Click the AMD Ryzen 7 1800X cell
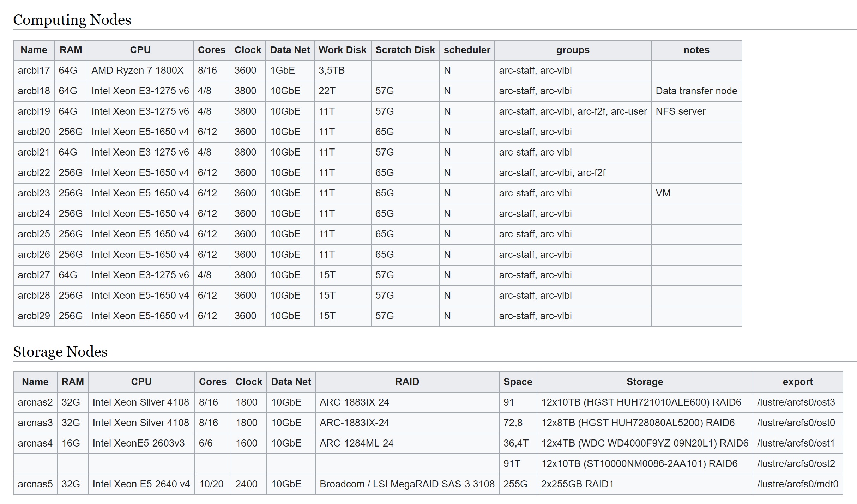The width and height of the screenshot is (857, 504). [140, 71]
